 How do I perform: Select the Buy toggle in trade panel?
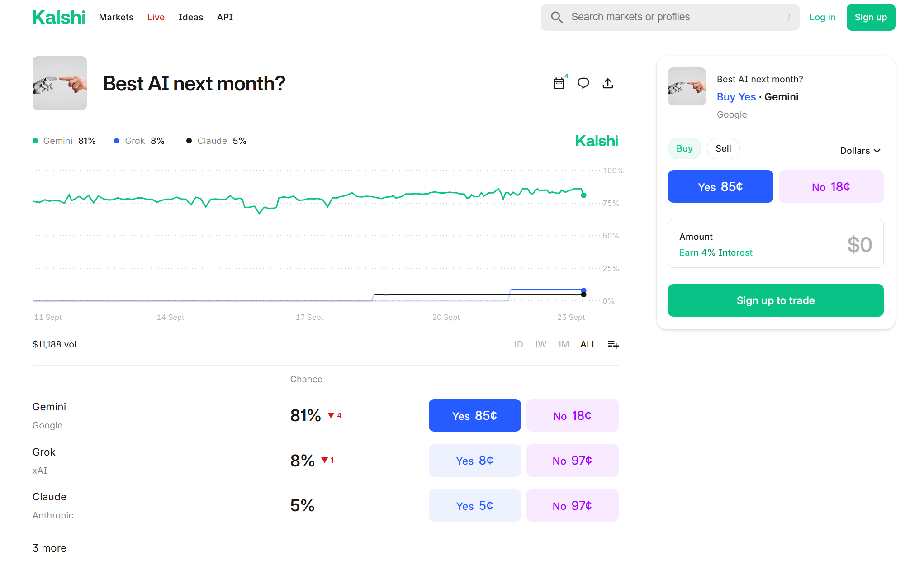684,148
